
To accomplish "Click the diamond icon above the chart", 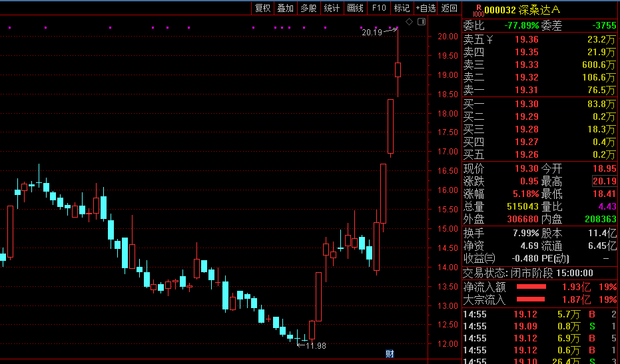I will 410,22.
